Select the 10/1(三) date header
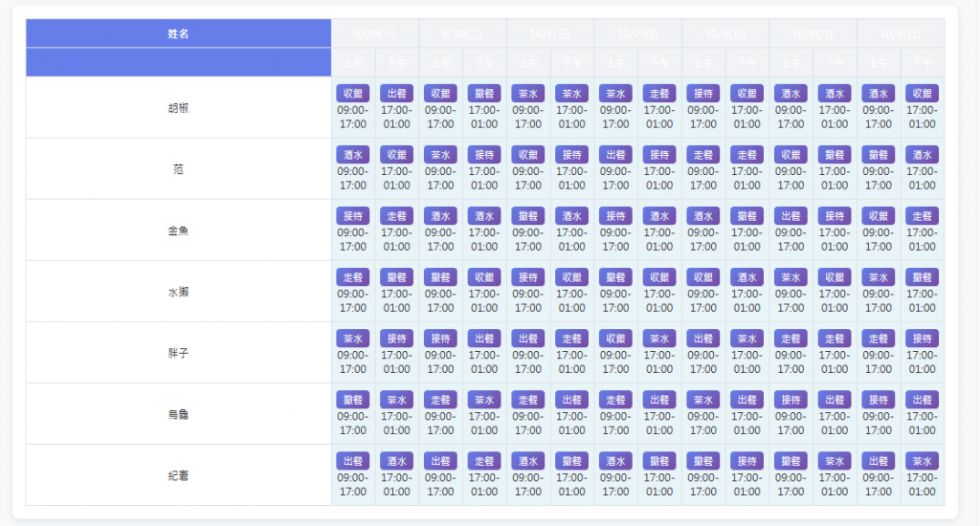The height and width of the screenshot is (526, 980). coord(550,33)
